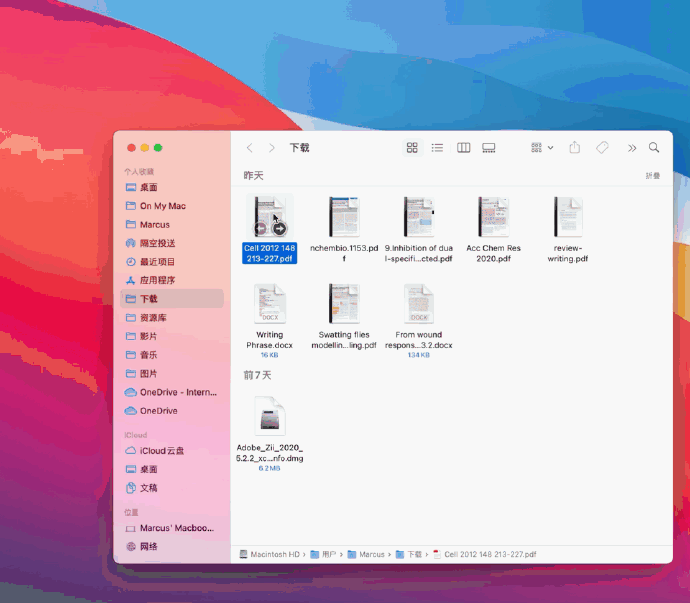Click Cell 2012 148 213-227.pdf in path bar

(x=485, y=555)
